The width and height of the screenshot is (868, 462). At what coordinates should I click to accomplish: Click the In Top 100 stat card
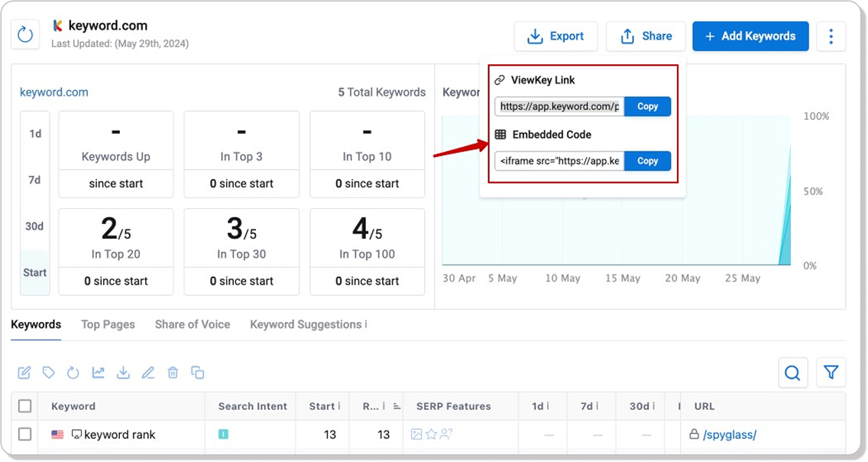367,252
